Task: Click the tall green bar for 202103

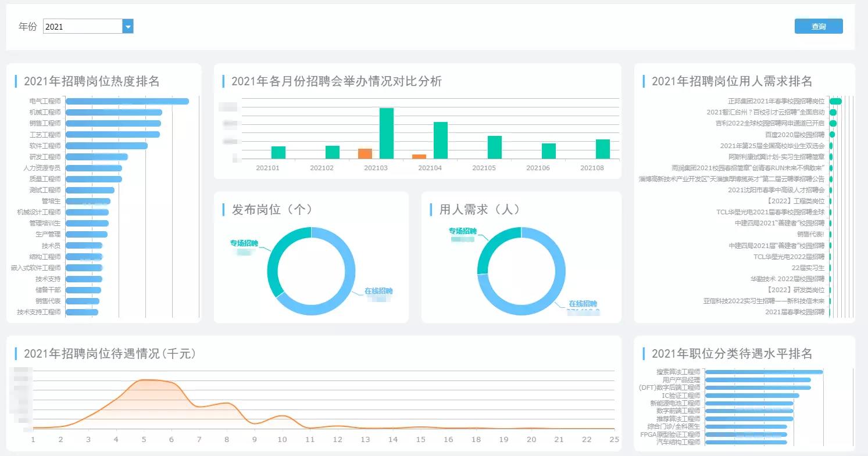Action: [x=387, y=133]
